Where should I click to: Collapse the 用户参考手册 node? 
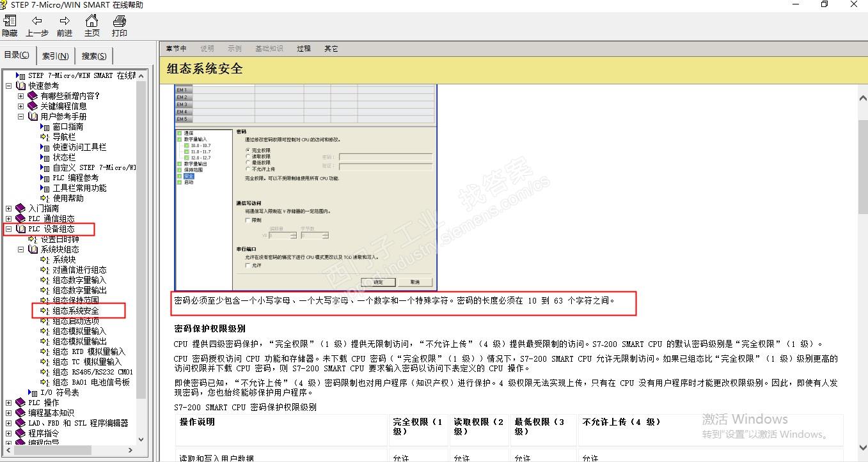pyautogui.click(x=20, y=116)
